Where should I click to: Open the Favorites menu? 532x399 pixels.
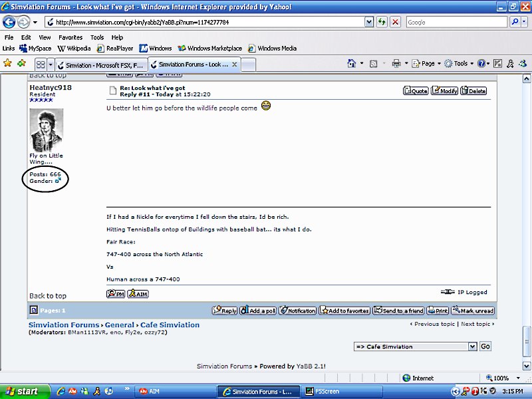click(x=70, y=37)
